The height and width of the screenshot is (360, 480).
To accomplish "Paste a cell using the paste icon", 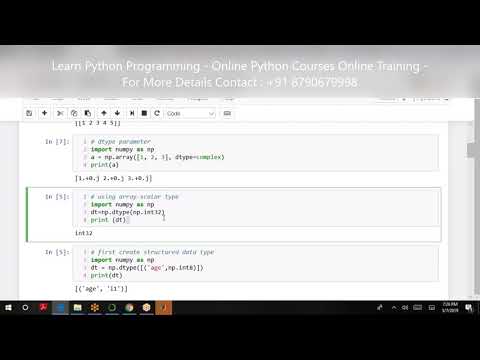I will 88,113.
